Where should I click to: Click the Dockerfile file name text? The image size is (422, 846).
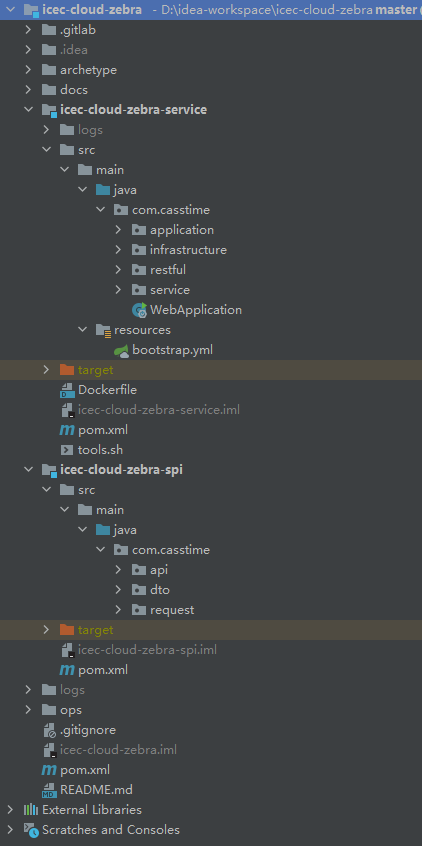[x=107, y=390]
